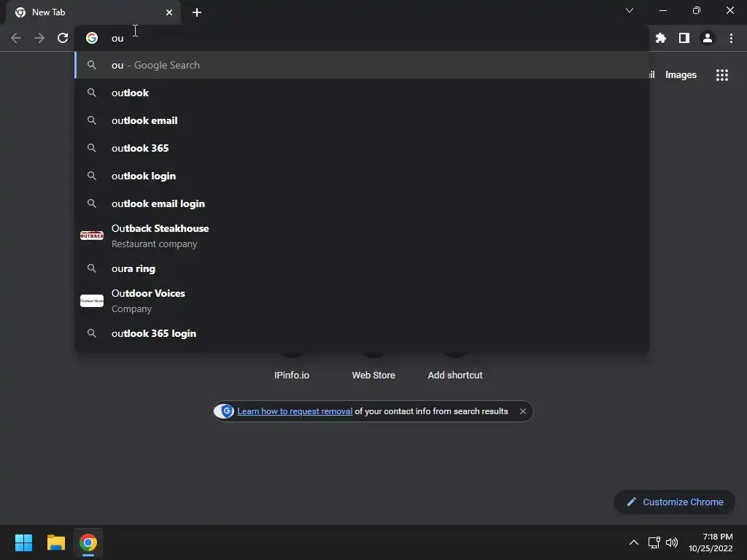This screenshot has height=560, width=747.
Task: Click the forward navigation arrow
Action: click(39, 38)
